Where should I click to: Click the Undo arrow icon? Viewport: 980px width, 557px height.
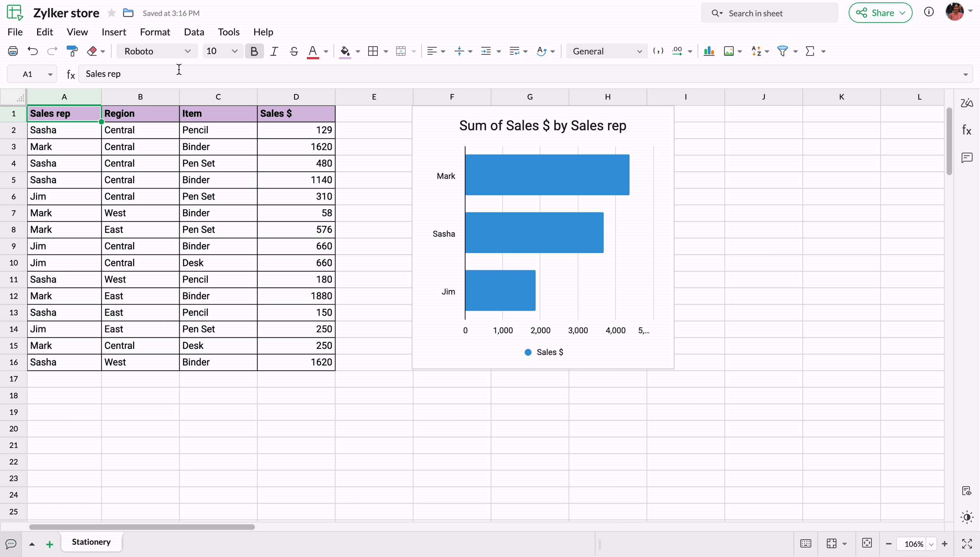[x=33, y=51]
